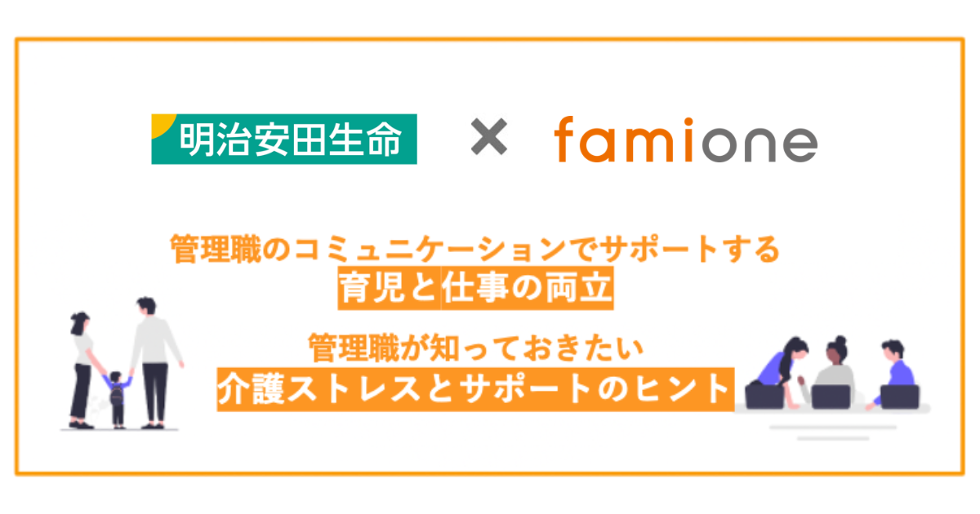Click the child with backpack illustration

117,396
